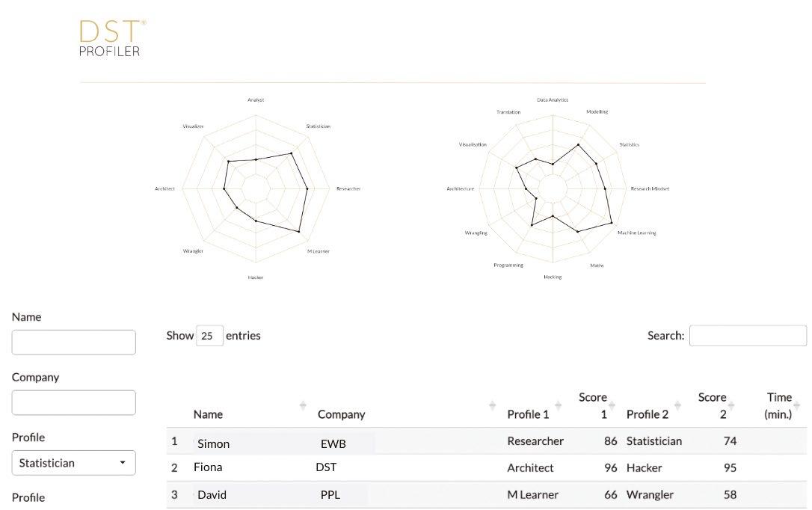
Task: Click the profile radar chart with Analyst axis
Action: pos(256,188)
